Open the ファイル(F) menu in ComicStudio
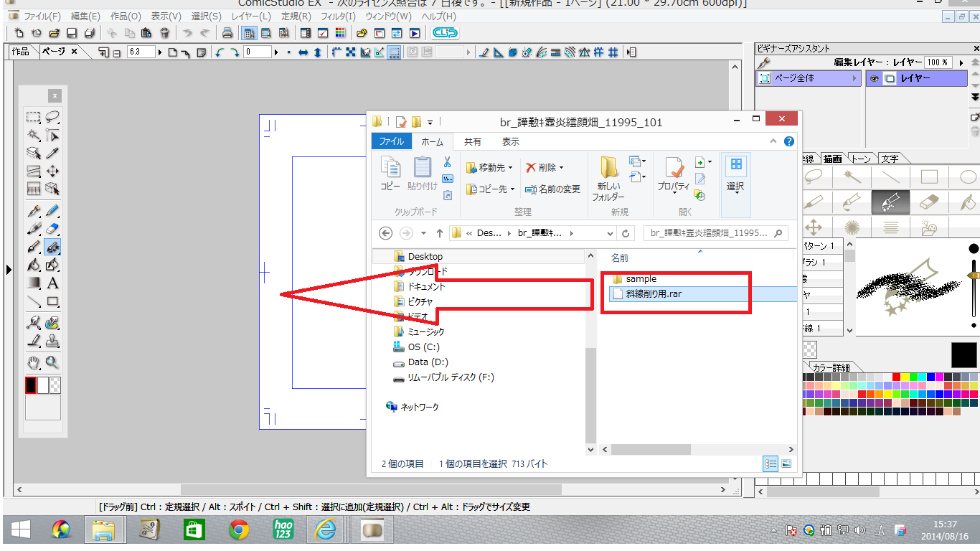 tap(42, 17)
